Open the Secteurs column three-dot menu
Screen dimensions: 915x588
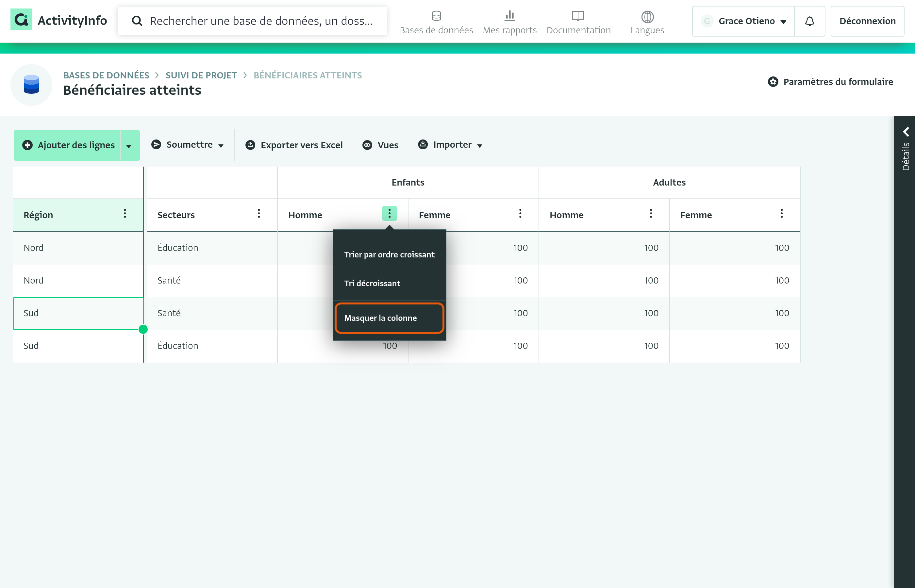tap(259, 213)
